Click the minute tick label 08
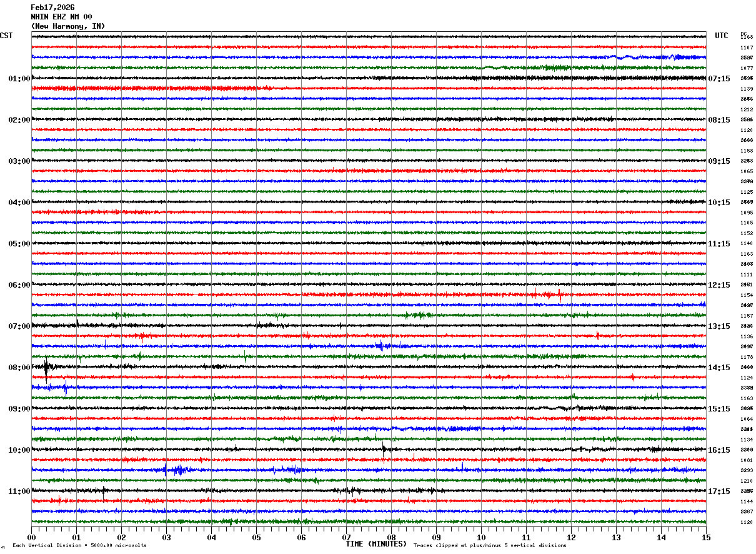The width and height of the screenshot is (756, 554). pyautogui.click(x=391, y=537)
